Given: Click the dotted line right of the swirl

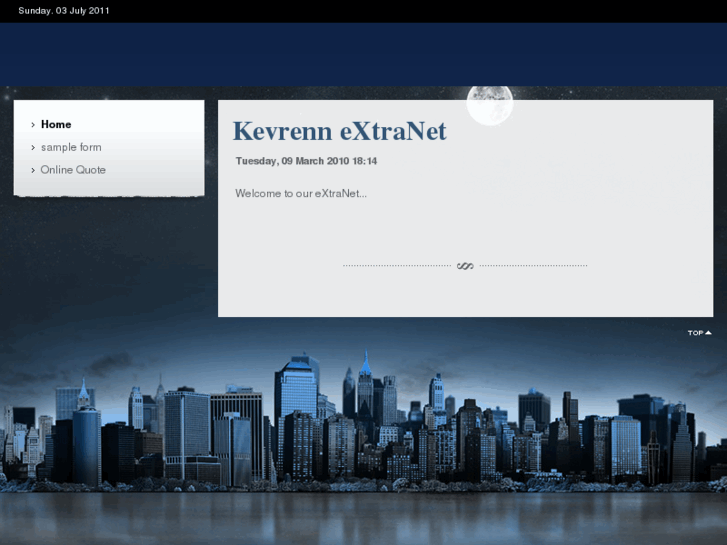Looking at the screenshot, I should tap(533, 266).
